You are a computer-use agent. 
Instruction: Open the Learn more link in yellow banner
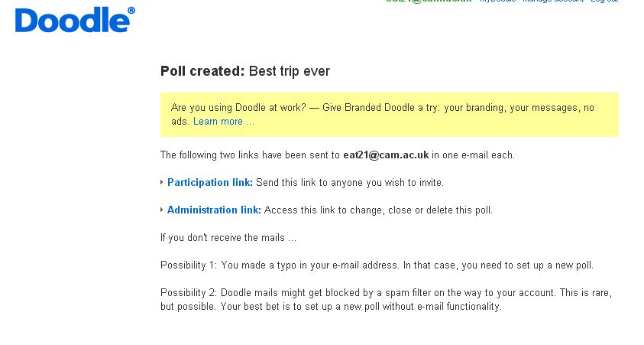[223, 122]
